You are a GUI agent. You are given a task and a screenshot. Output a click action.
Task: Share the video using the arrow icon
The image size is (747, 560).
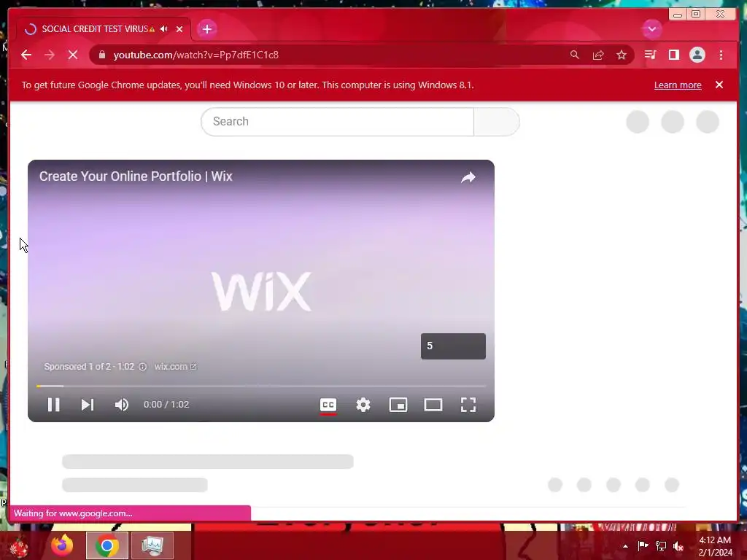click(x=468, y=177)
